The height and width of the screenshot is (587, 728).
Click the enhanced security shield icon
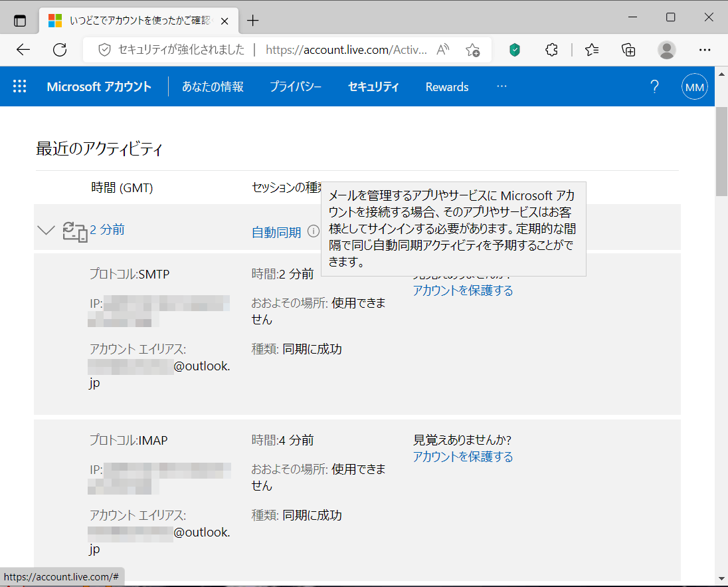pos(104,50)
